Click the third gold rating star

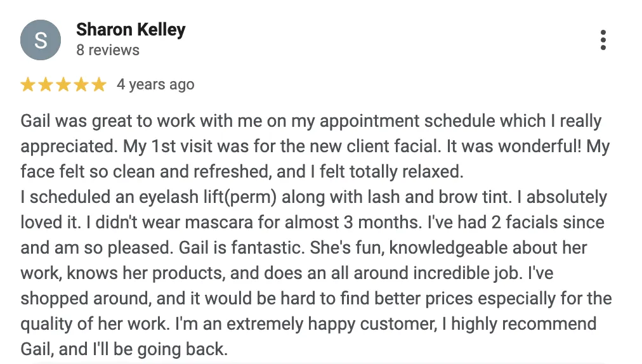pos(63,85)
